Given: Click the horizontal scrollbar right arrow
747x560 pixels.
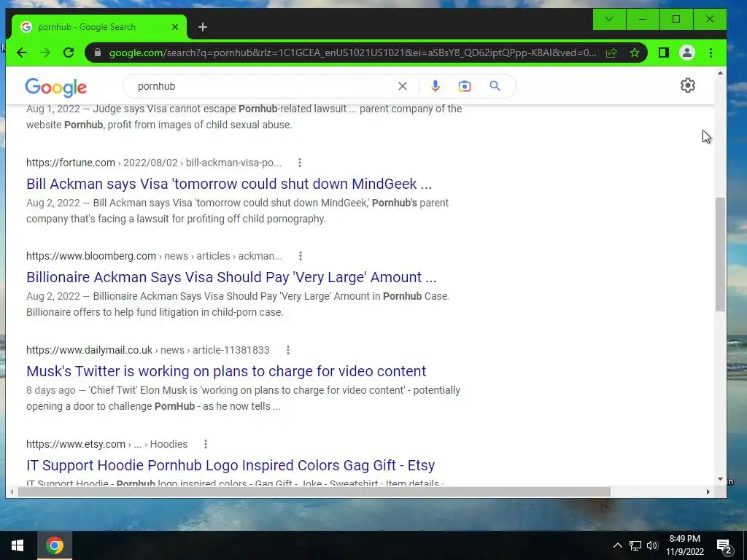Looking at the screenshot, I should point(708,492).
